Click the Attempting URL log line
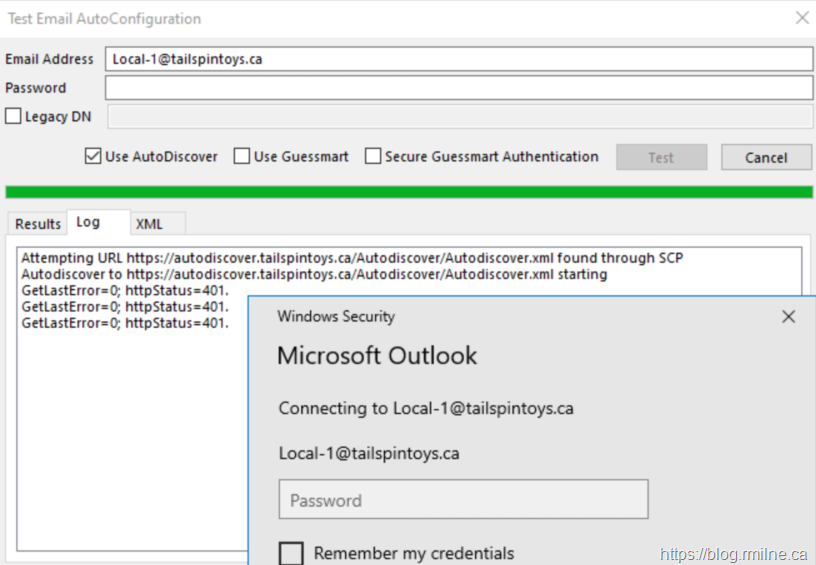This screenshot has width=816, height=565. [352, 258]
